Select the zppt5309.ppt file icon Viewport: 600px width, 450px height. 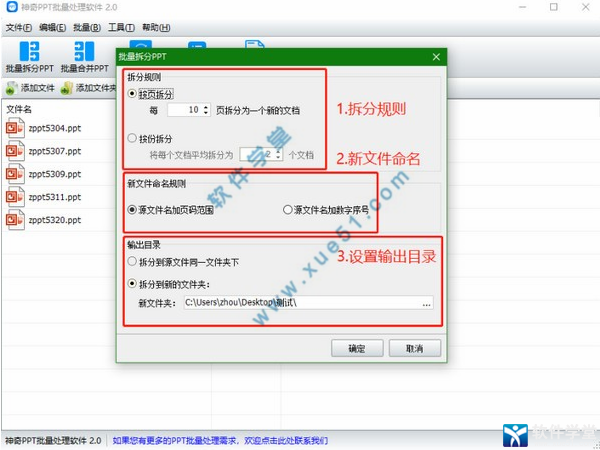click(x=15, y=174)
